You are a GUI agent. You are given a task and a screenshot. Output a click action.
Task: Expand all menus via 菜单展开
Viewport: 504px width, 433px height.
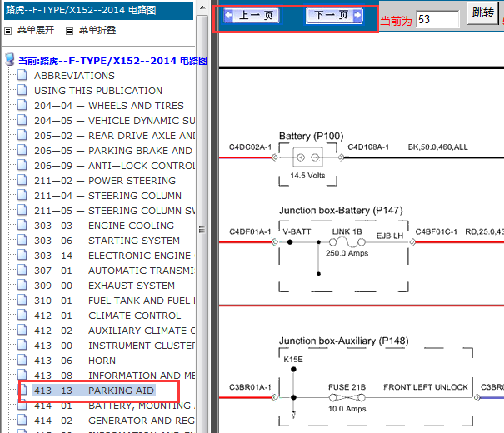click(35, 30)
